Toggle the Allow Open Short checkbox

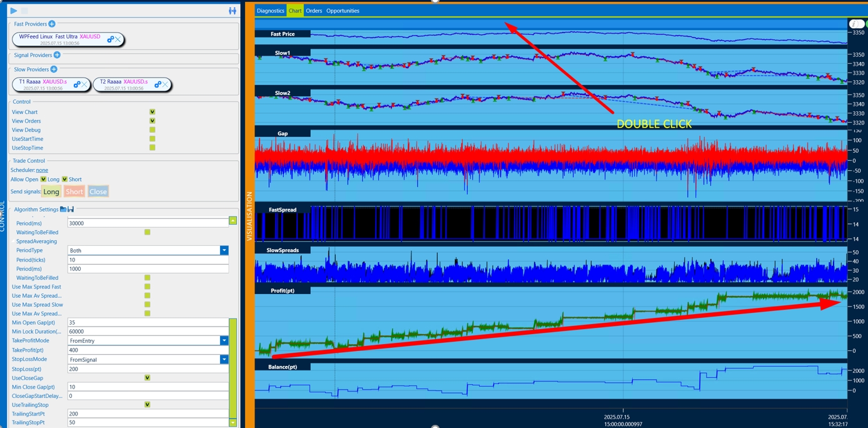coord(64,179)
